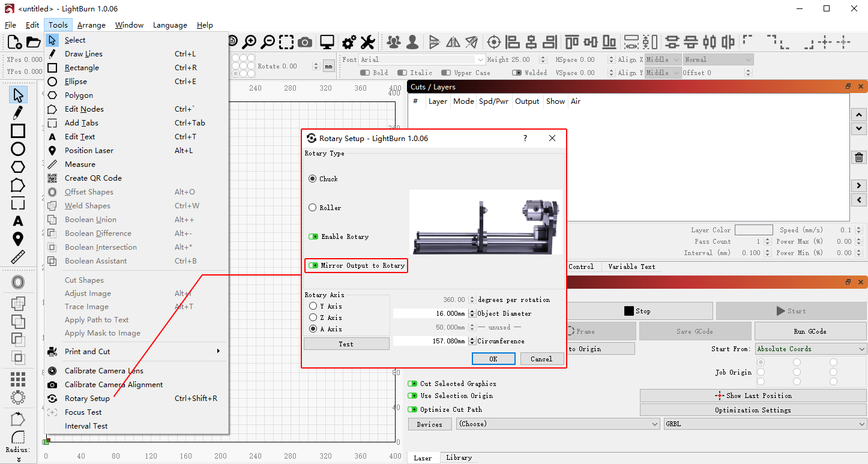Click the Show Last Position button
Viewport: 868px width, 464px height.
click(x=753, y=396)
